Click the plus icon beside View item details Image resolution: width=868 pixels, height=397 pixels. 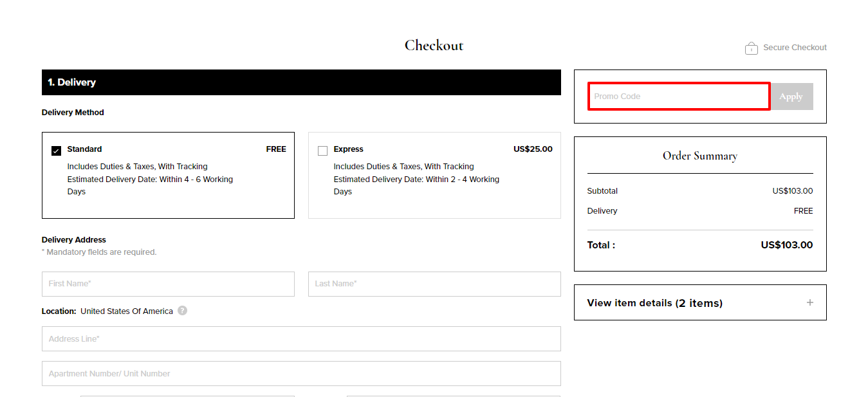(x=809, y=302)
